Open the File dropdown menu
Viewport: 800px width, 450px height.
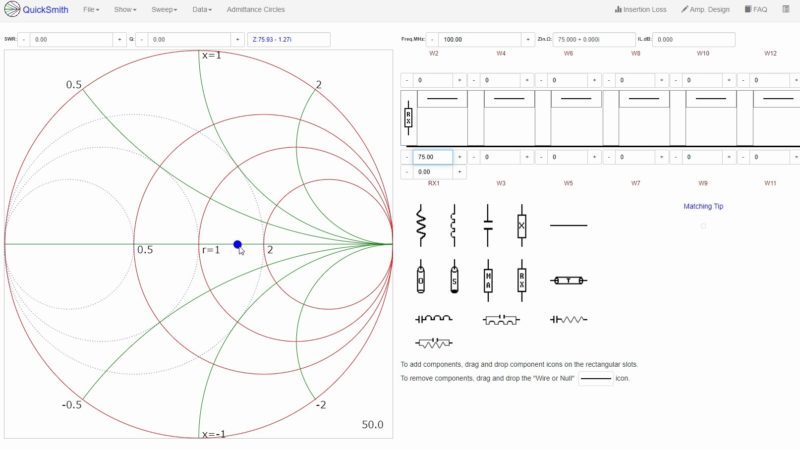tap(91, 9)
